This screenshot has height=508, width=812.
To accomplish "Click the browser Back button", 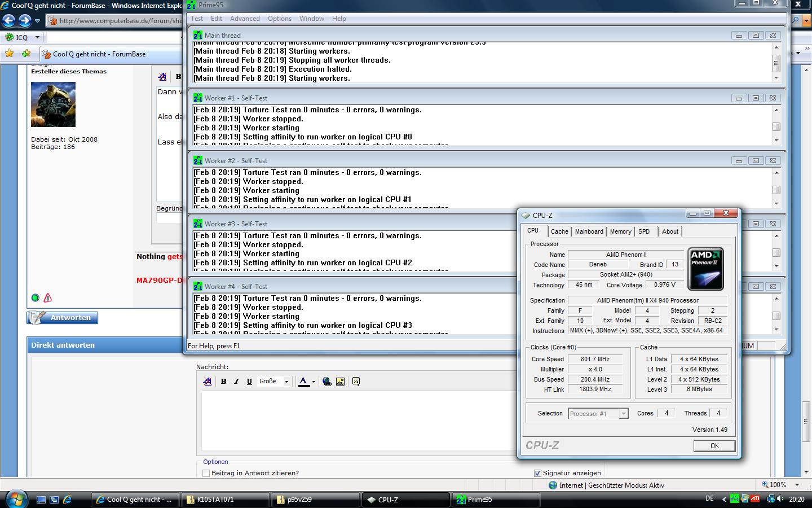I will 8,21.
